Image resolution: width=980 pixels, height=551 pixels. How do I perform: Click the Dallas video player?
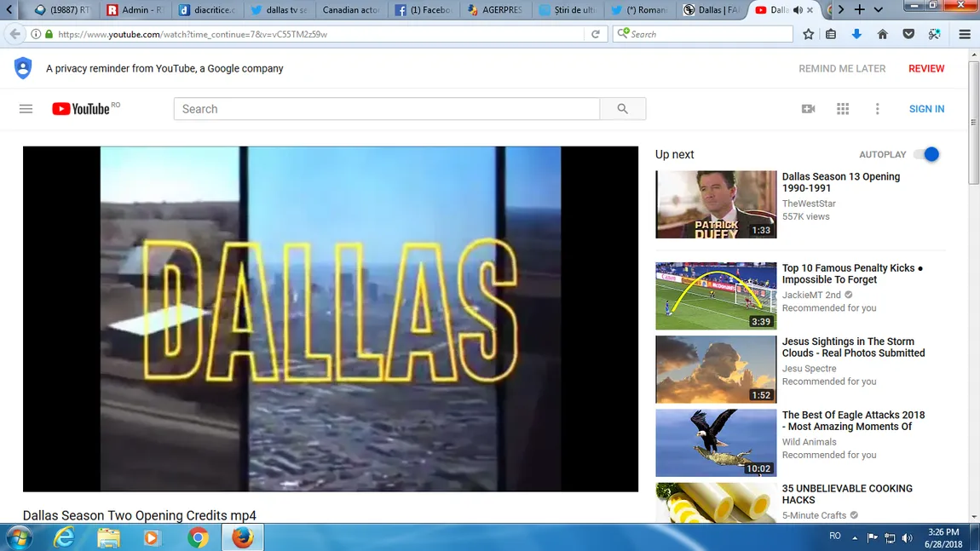331,319
